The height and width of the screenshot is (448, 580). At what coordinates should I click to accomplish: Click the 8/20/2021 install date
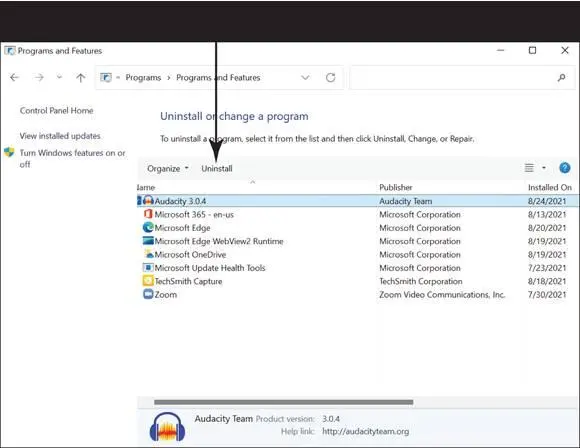click(x=547, y=228)
